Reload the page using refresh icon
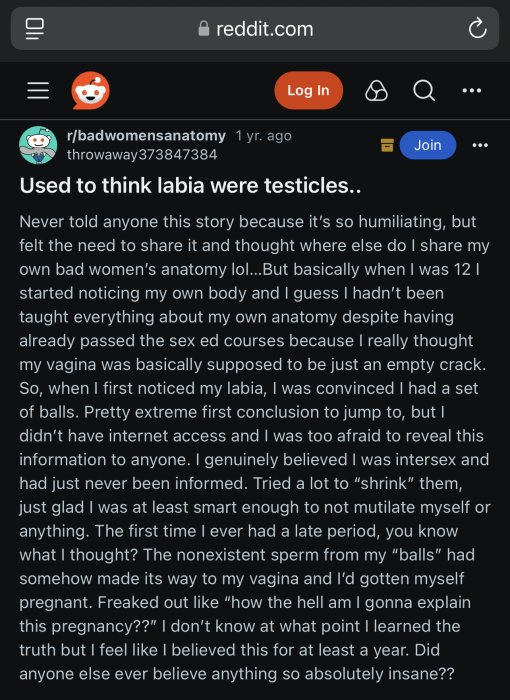Viewport: 510px width, 700px height. [477, 29]
